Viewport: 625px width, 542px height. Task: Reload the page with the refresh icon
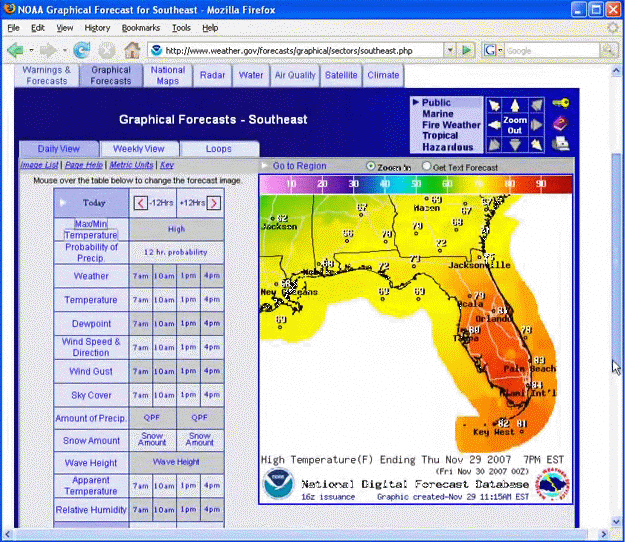pos(82,50)
